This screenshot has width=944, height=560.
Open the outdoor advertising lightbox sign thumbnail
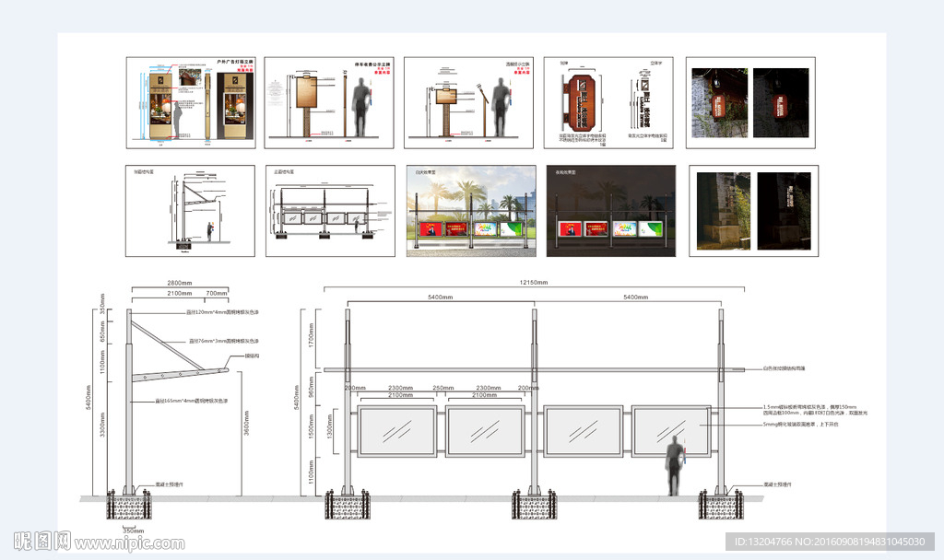click(191, 103)
